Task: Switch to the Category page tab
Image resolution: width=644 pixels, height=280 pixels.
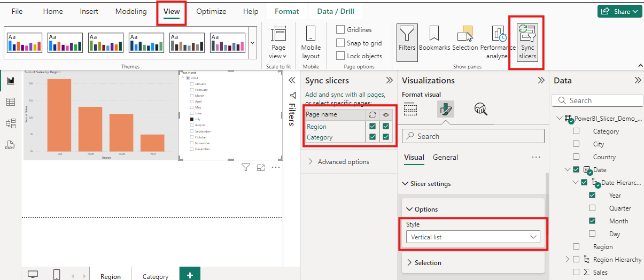Action: [156, 276]
